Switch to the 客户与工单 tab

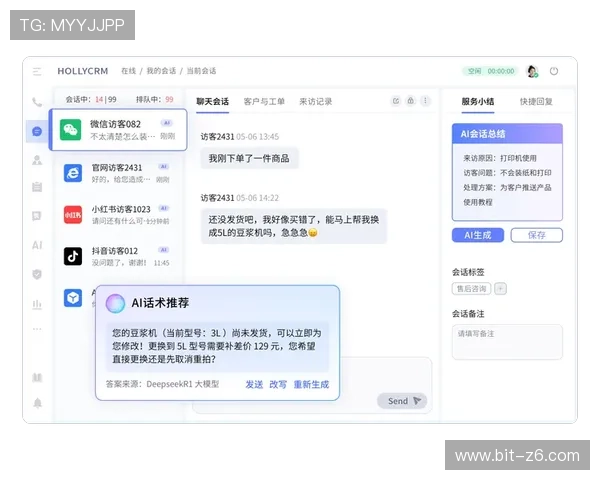pyautogui.click(x=264, y=102)
